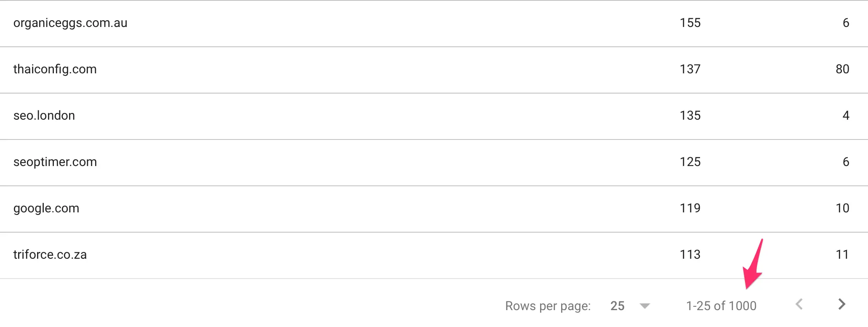Click the Rows per page label

(x=548, y=306)
